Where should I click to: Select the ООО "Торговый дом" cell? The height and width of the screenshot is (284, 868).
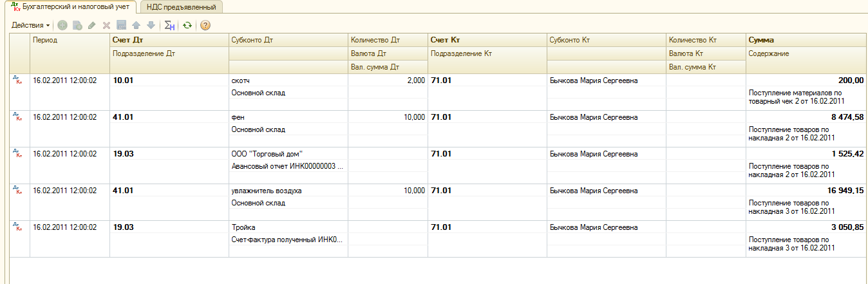pos(288,154)
